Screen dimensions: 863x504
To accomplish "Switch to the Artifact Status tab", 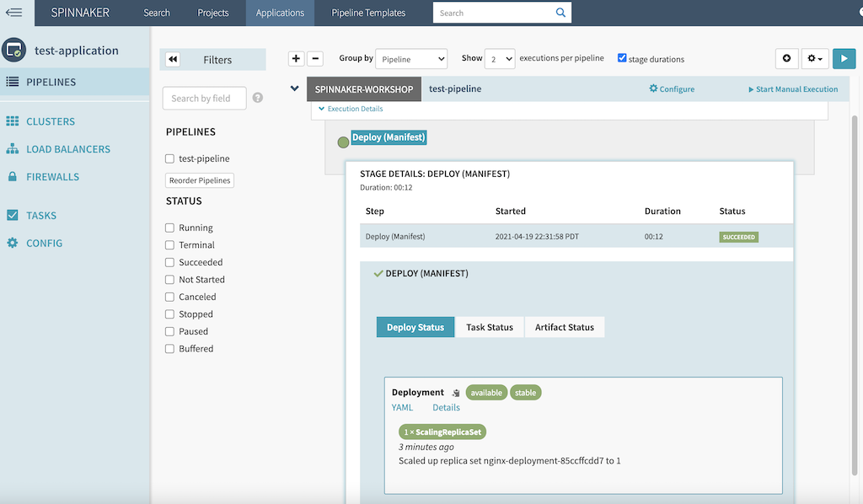I will [565, 327].
